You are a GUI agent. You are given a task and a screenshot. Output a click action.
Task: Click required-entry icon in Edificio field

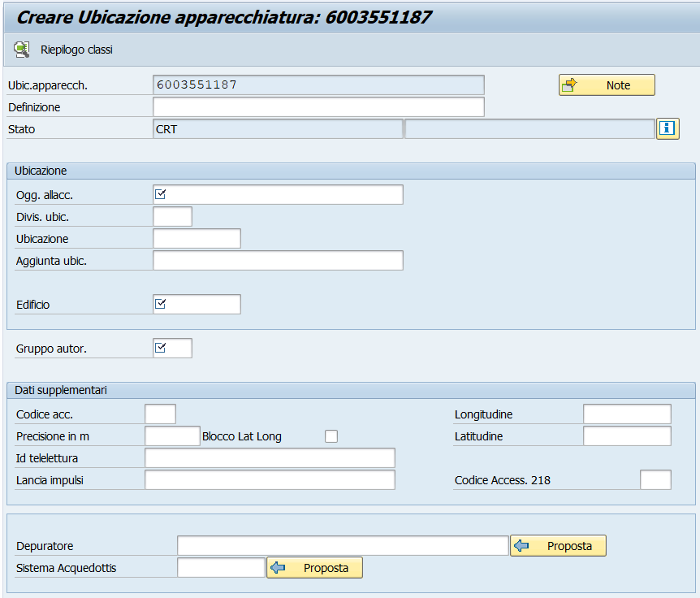(x=160, y=304)
